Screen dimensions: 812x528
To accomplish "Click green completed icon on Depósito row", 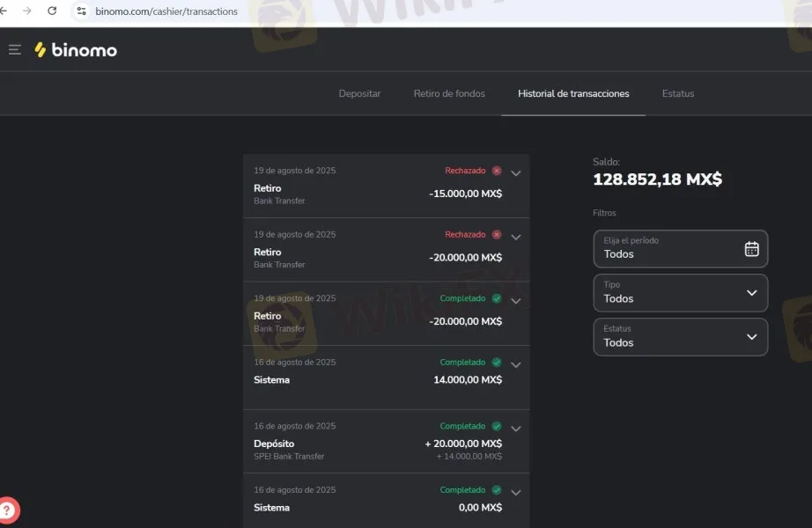I will click(x=497, y=426).
